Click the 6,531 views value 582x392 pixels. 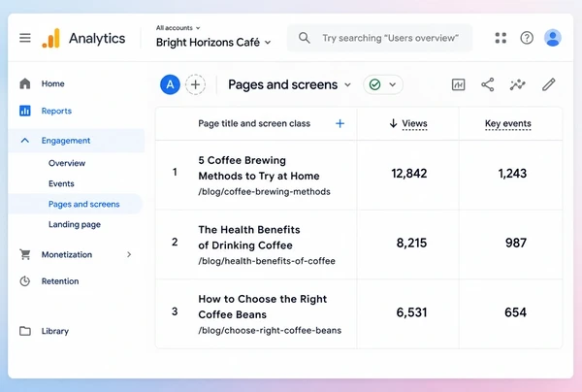pos(411,312)
